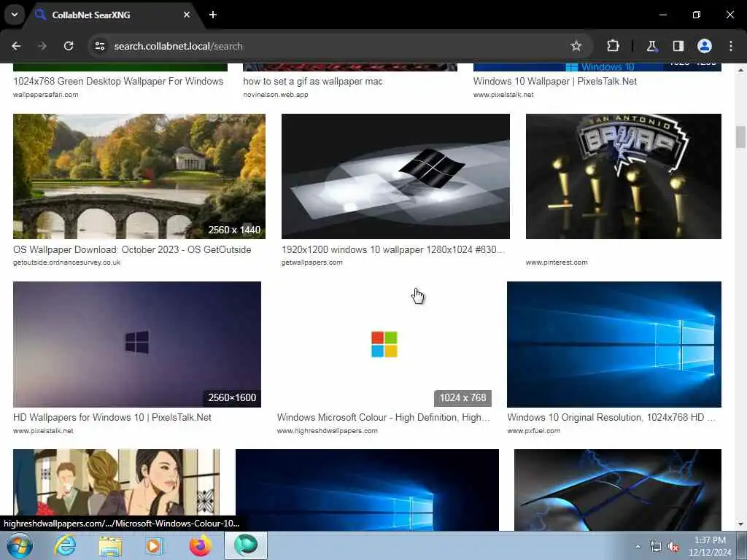Open the autumn bridge landscape thumbnail

[139, 176]
